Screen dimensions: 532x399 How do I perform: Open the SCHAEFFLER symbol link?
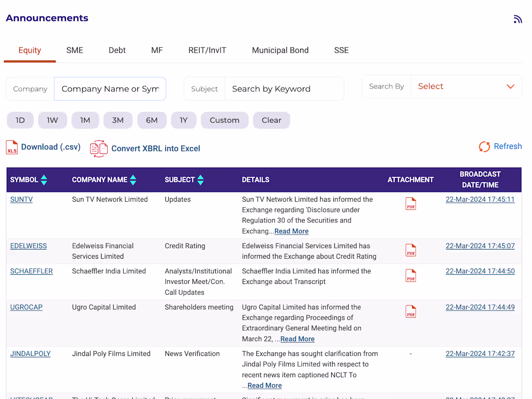point(31,271)
